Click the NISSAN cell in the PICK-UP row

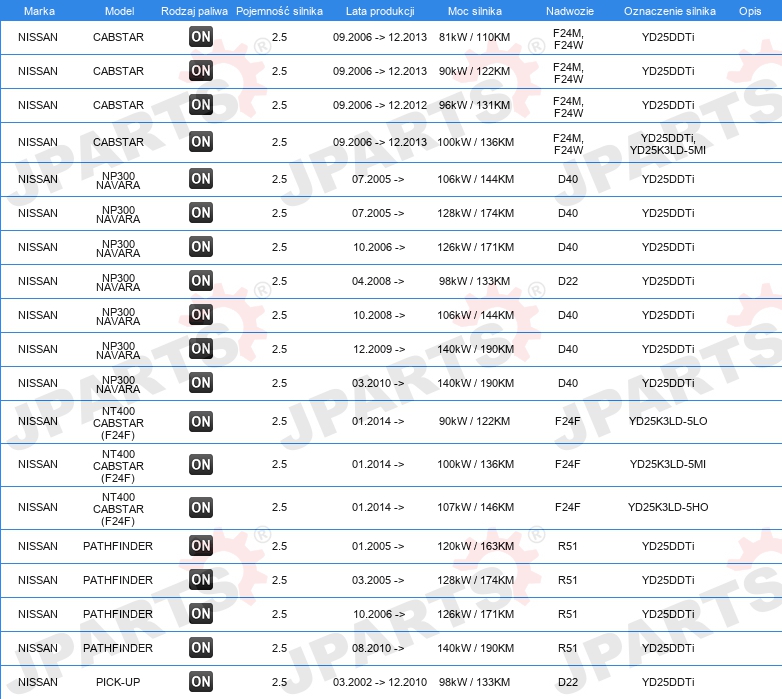38,682
